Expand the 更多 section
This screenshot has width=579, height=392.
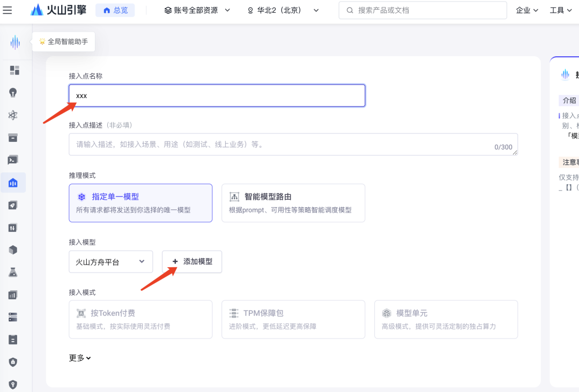(x=79, y=358)
